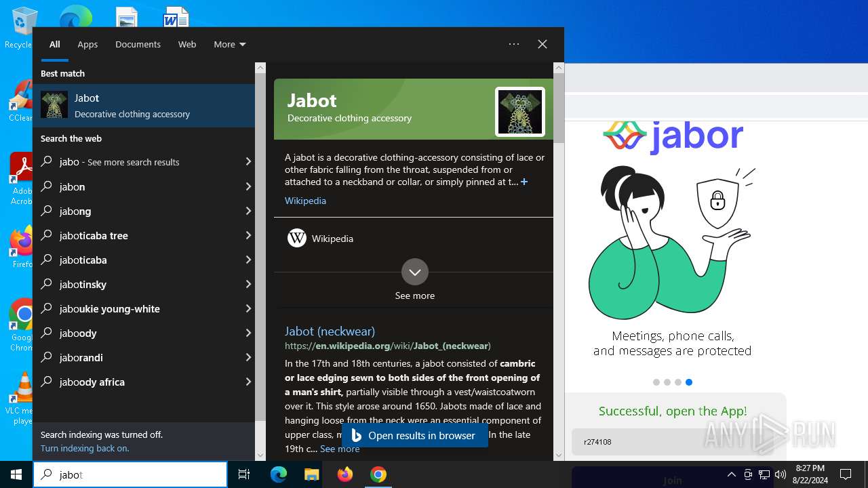This screenshot has height=488, width=868.
Task: Open File Explorer from the taskbar
Action: tap(311, 474)
